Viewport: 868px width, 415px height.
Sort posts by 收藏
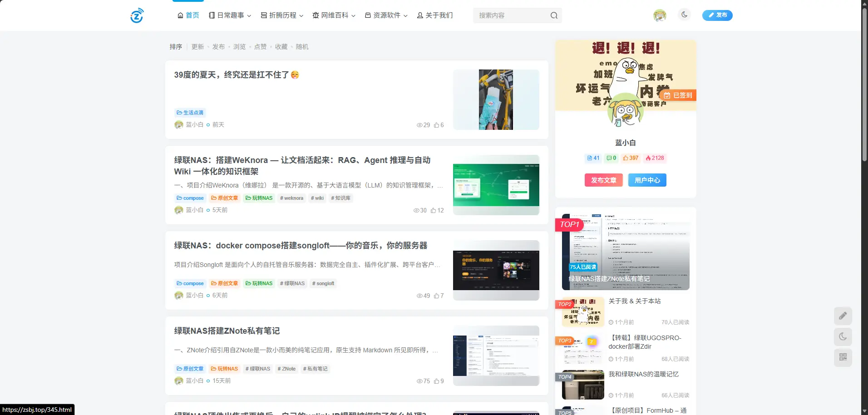[x=281, y=47]
